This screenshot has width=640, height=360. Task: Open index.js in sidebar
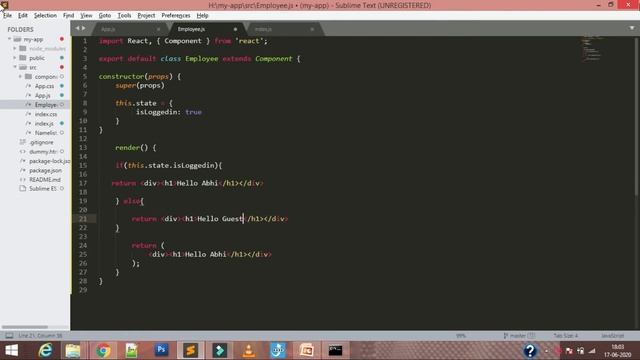[x=44, y=123]
